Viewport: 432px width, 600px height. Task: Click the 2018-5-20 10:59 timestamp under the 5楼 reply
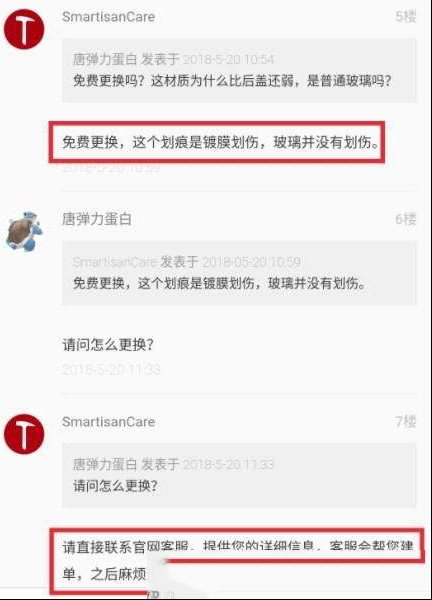(x=111, y=168)
